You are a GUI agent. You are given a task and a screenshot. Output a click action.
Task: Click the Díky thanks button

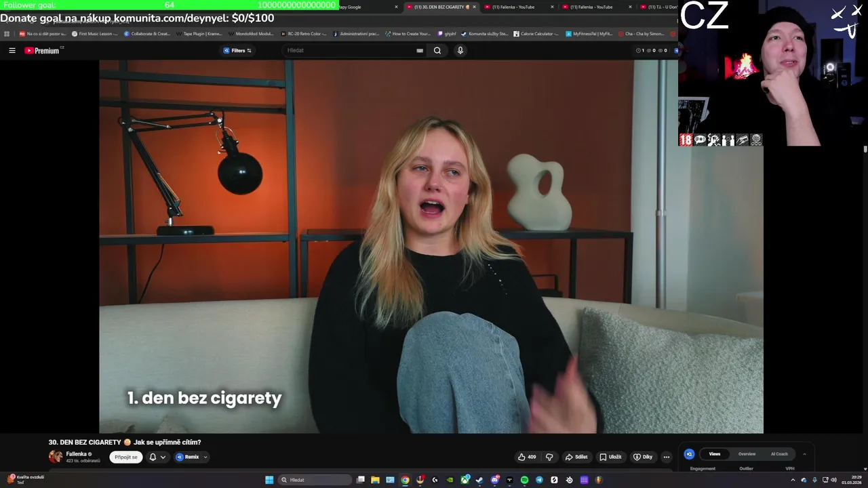click(x=643, y=457)
